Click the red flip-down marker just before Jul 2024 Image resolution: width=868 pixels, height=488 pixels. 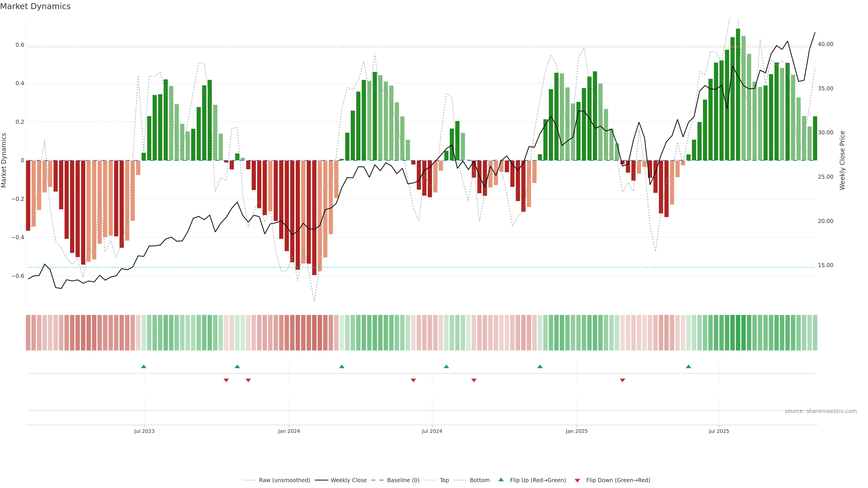coord(413,380)
